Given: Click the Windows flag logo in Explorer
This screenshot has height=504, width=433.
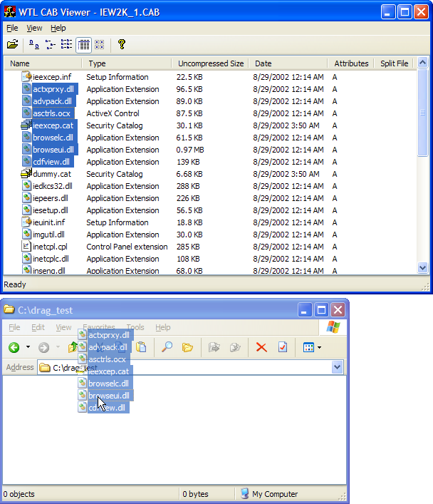Looking at the screenshot, I should [x=333, y=327].
